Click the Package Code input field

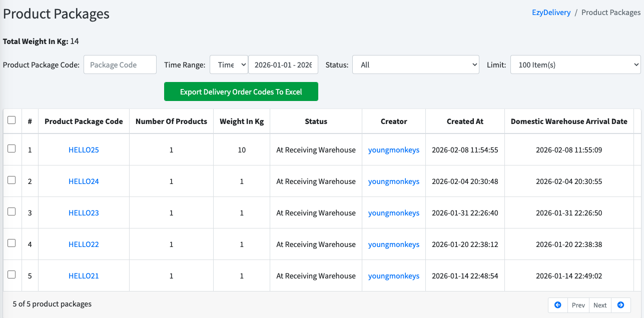(x=120, y=64)
